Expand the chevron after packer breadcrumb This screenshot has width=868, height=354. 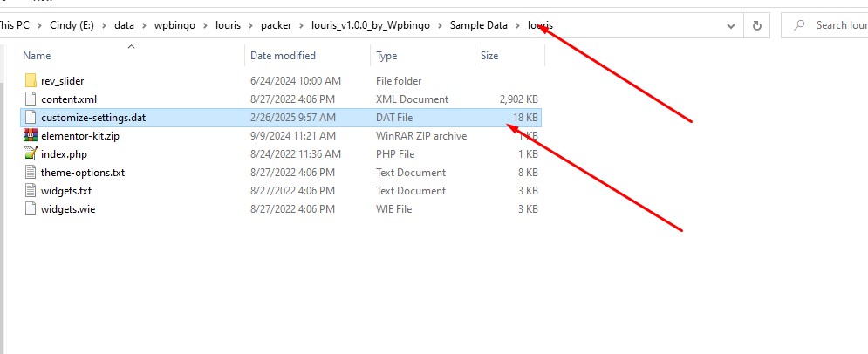pos(302,25)
